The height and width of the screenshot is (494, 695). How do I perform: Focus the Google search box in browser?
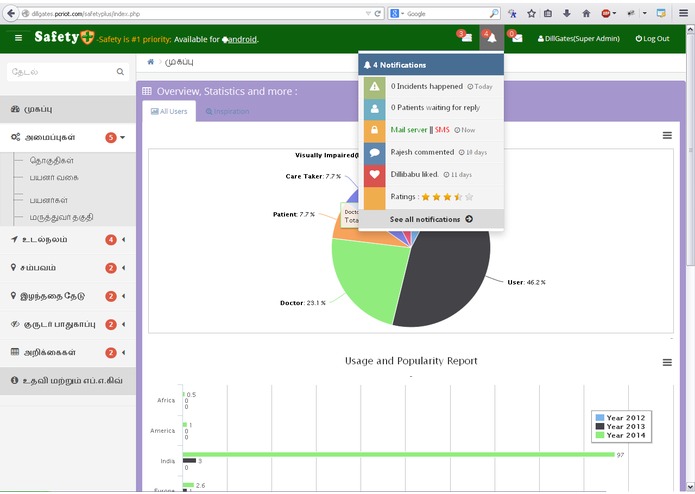pos(444,14)
